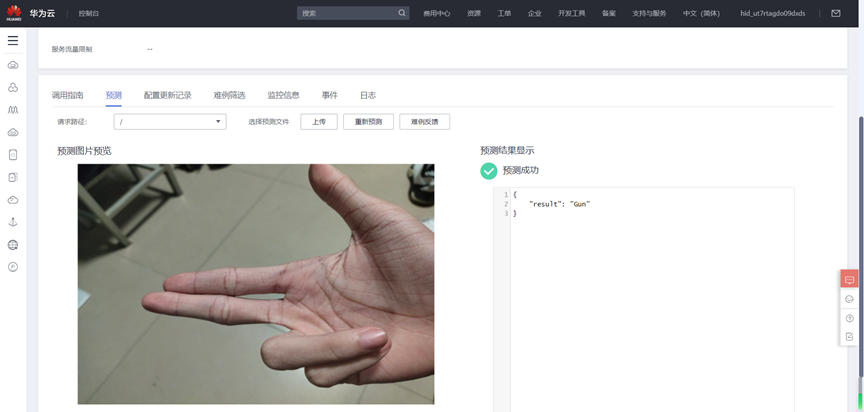Click the document copy sidebar icon
Viewport: 864px width, 412px height.
click(13, 177)
